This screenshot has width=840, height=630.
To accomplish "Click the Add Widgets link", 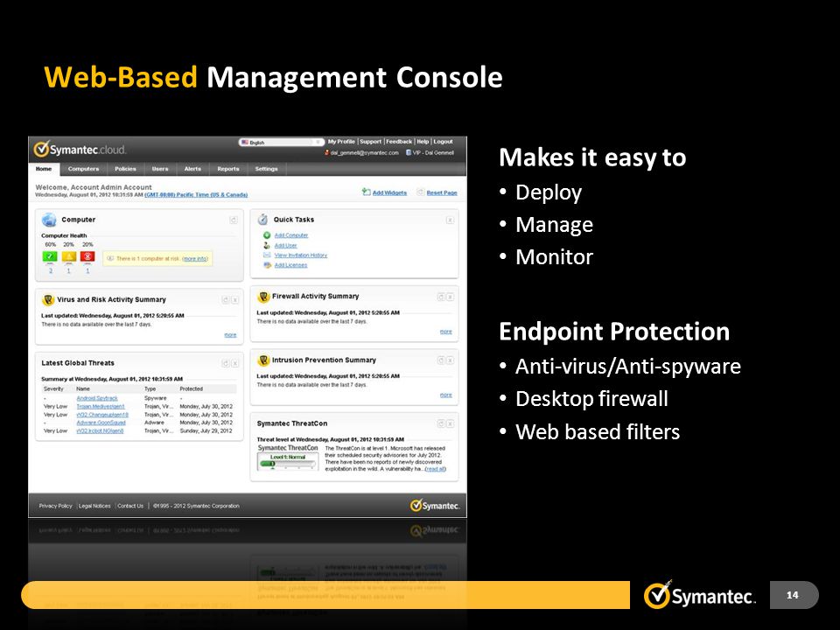I will [x=389, y=192].
